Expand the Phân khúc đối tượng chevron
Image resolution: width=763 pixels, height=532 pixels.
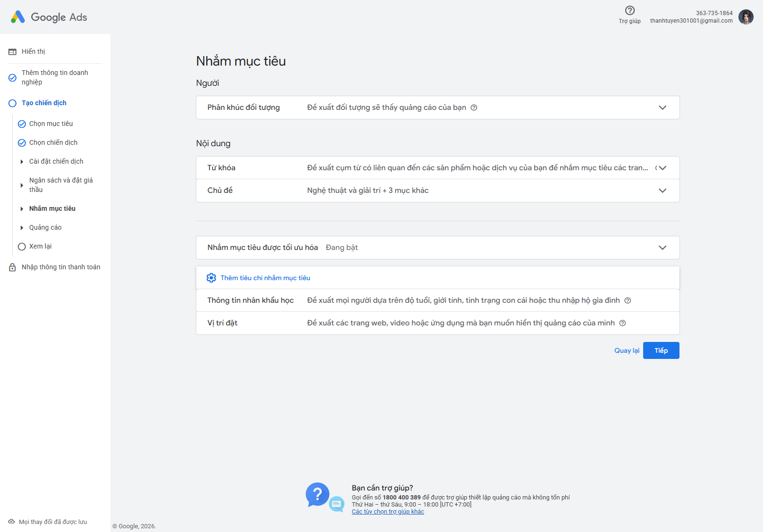(662, 108)
